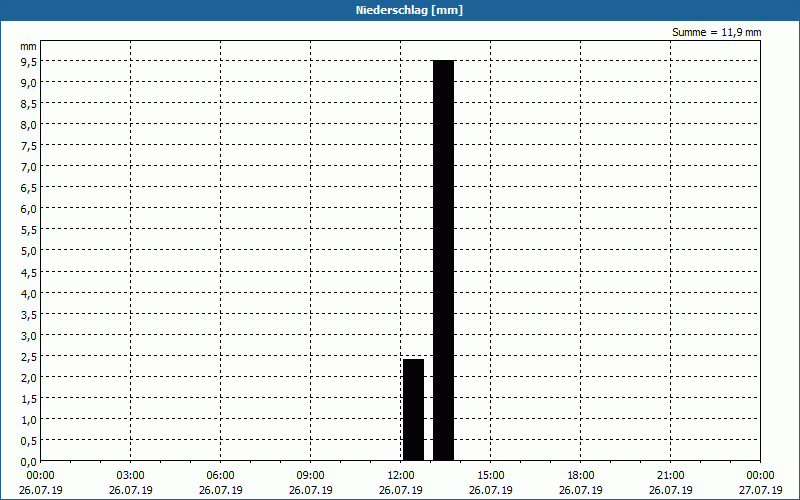Click the 0,0 y-axis value
The width and height of the screenshot is (800, 500).
point(28,462)
